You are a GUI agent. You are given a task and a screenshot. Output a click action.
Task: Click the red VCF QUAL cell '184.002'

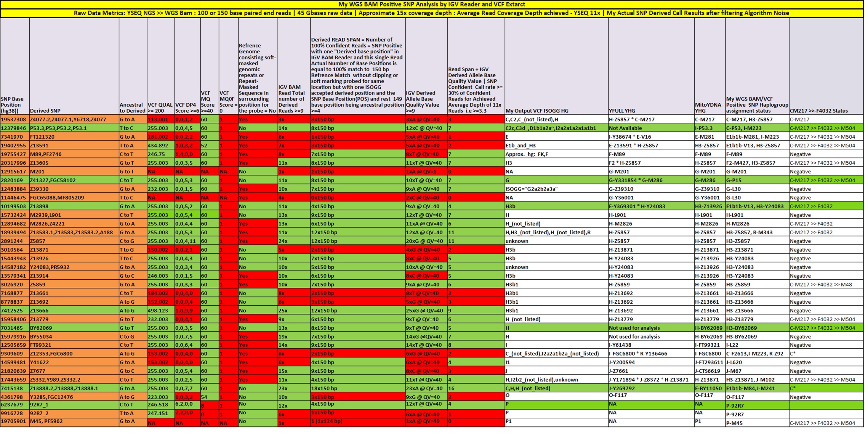click(x=161, y=293)
